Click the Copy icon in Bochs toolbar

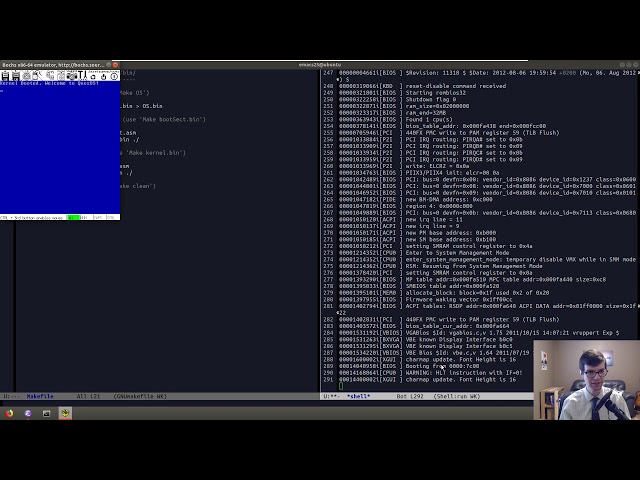tap(50, 76)
